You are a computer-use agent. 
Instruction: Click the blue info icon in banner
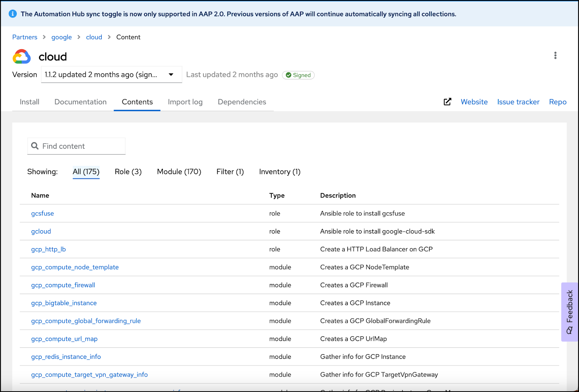point(13,14)
